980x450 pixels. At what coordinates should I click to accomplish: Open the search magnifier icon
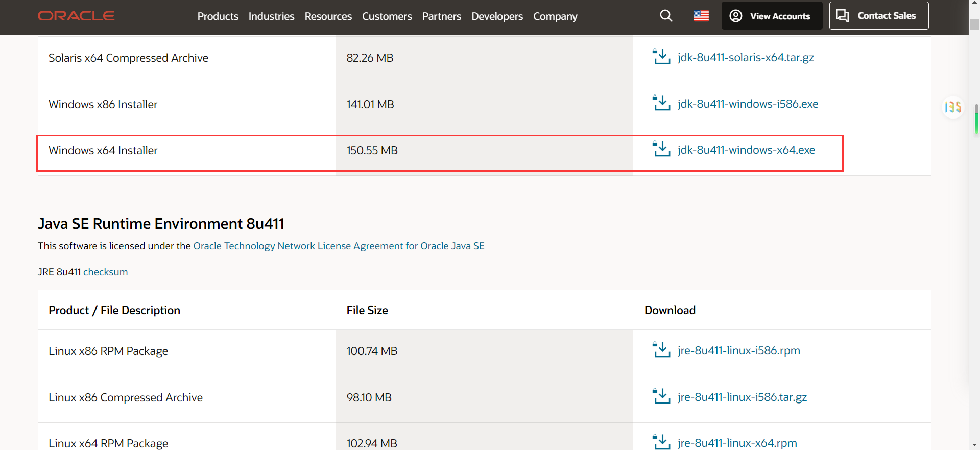pos(666,16)
